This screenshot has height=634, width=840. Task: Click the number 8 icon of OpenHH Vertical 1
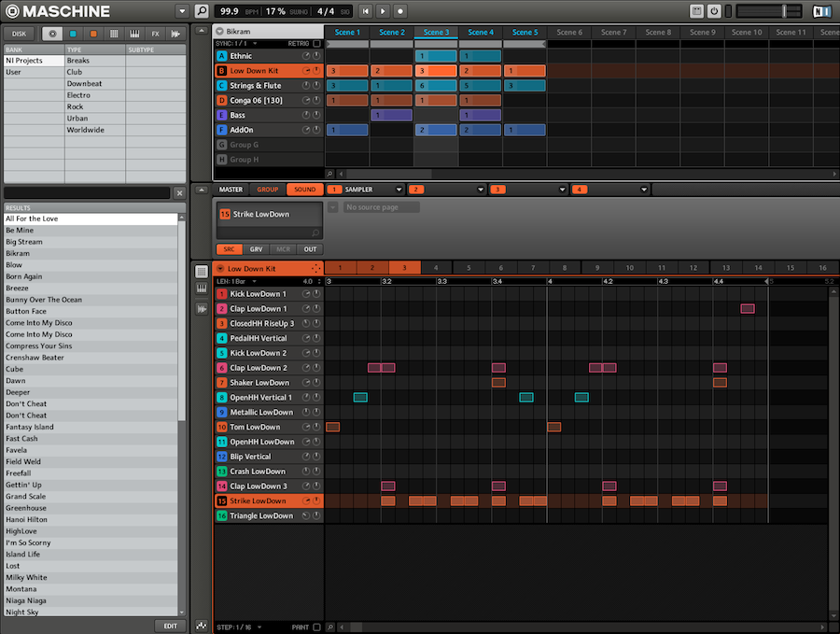pos(222,398)
